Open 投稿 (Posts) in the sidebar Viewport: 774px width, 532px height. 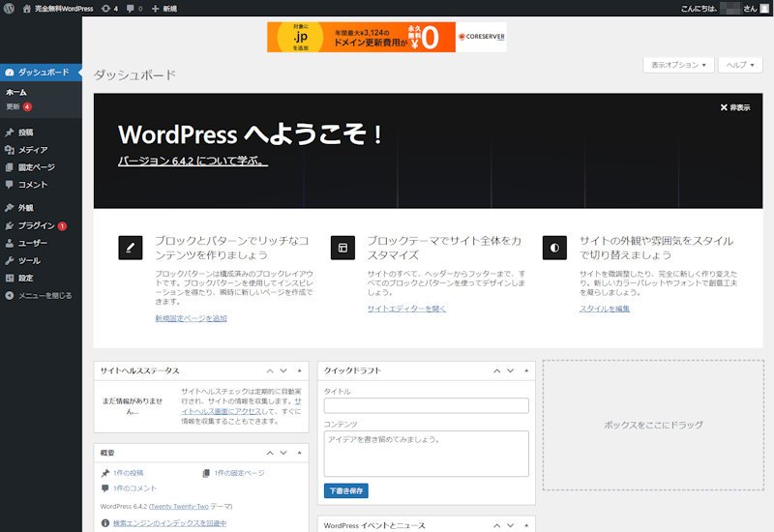24,133
